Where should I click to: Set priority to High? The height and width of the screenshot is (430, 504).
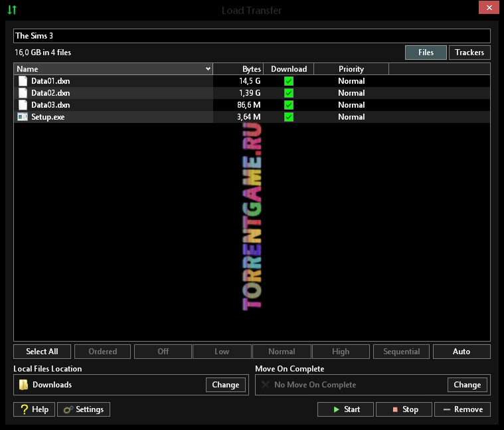[341, 352]
